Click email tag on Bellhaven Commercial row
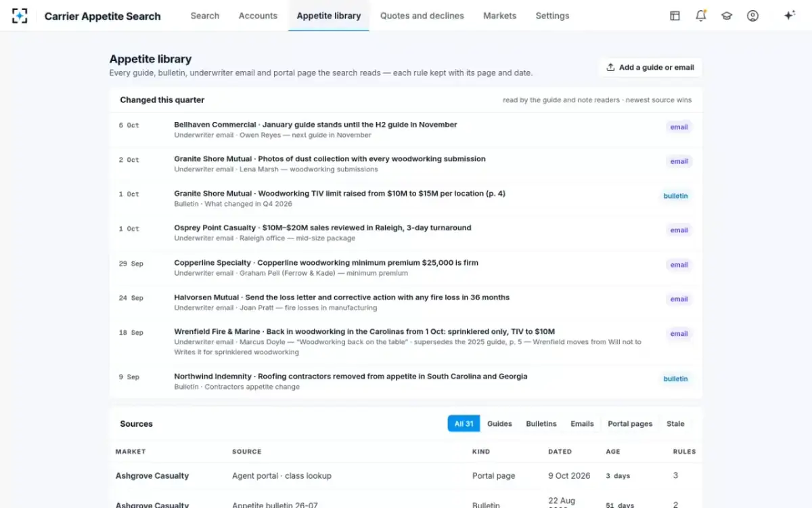Image resolution: width=812 pixels, height=508 pixels. [679, 127]
